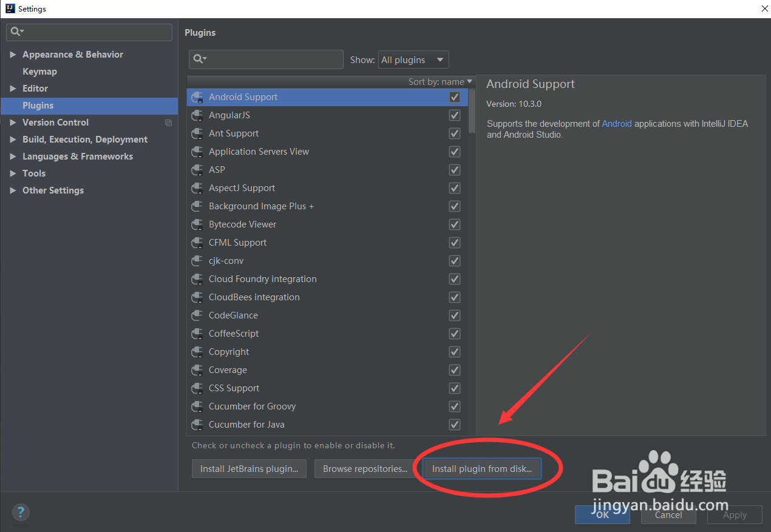Expand Appearance & Behavior settings
771x532 pixels.
pos(13,55)
